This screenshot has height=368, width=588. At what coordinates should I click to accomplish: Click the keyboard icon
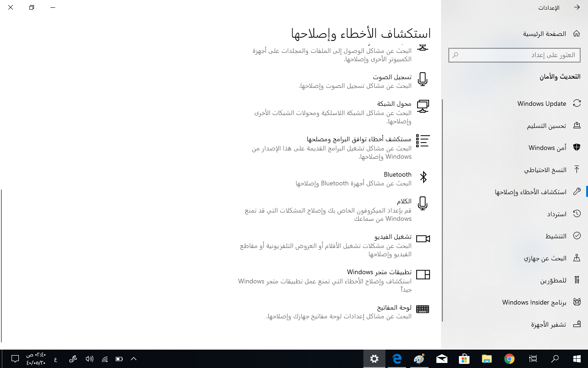tap(423, 309)
